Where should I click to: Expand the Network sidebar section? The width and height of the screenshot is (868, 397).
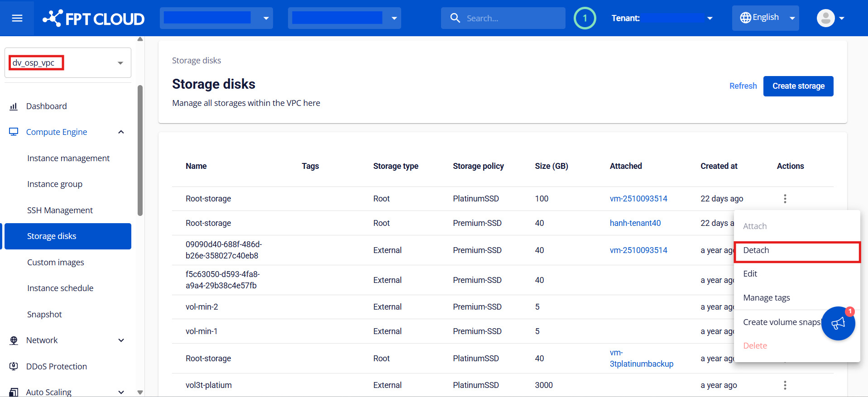pos(121,340)
